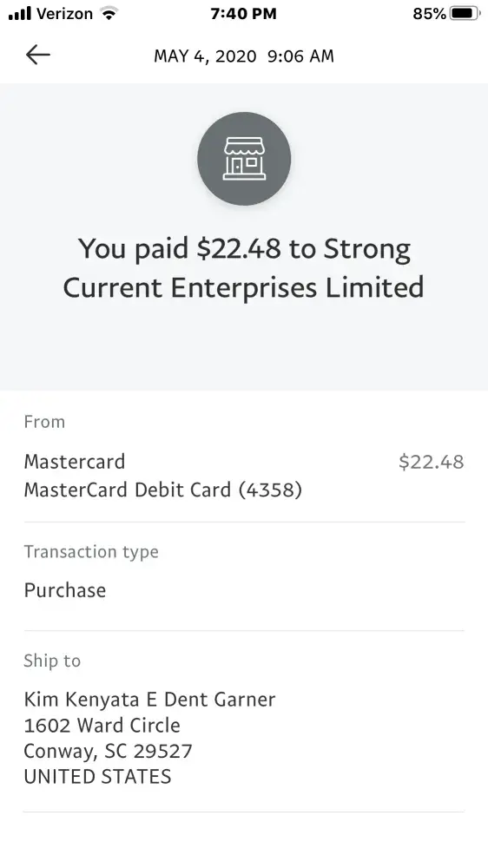Tap the battery indicator icon
Viewport: 488px width, 868px height.
(465, 14)
